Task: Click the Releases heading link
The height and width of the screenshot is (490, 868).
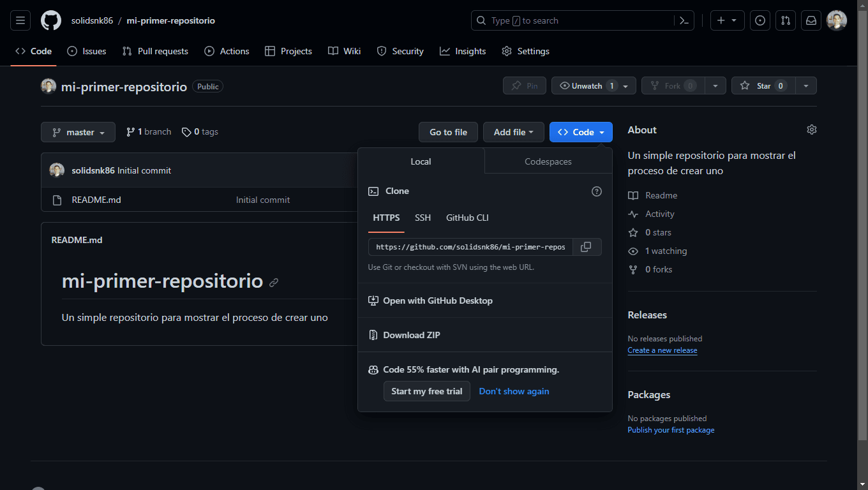Action: click(647, 315)
